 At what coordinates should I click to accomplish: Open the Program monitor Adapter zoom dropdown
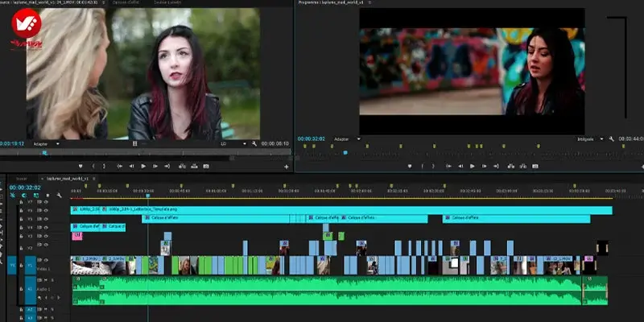coord(347,138)
